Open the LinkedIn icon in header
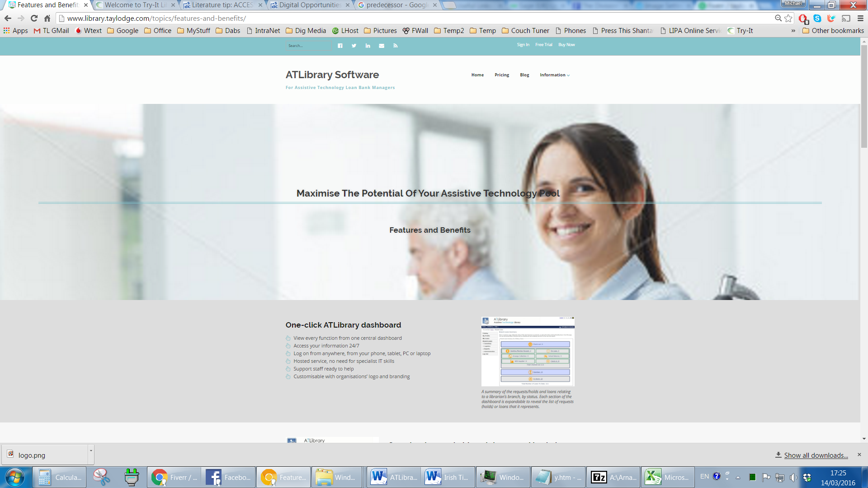 point(368,46)
